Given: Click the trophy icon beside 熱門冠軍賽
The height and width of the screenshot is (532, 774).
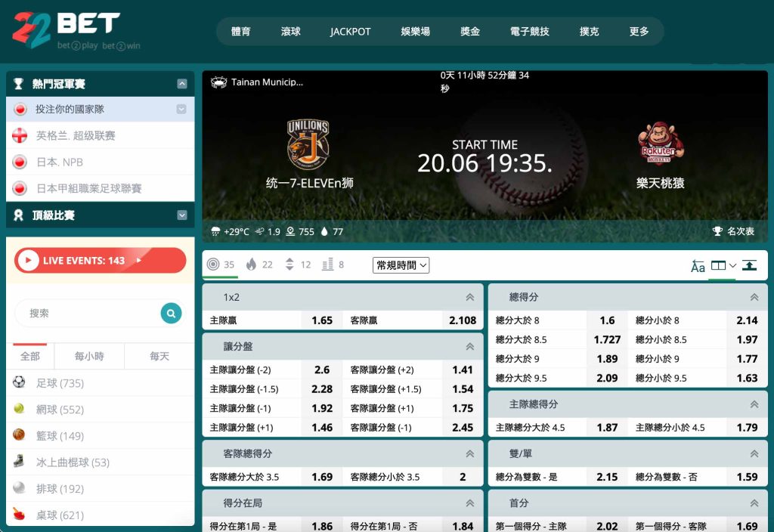Looking at the screenshot, I should click(19, 84).
